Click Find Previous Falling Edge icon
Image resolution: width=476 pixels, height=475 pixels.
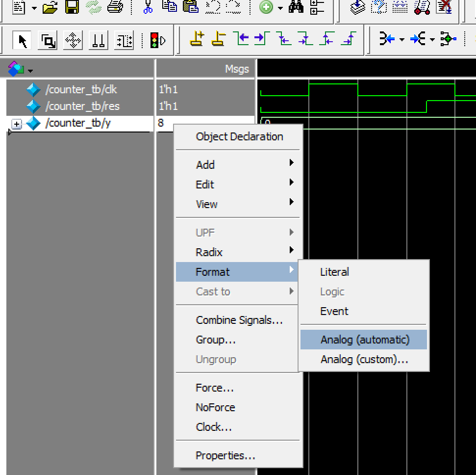(x=284, y=39)
